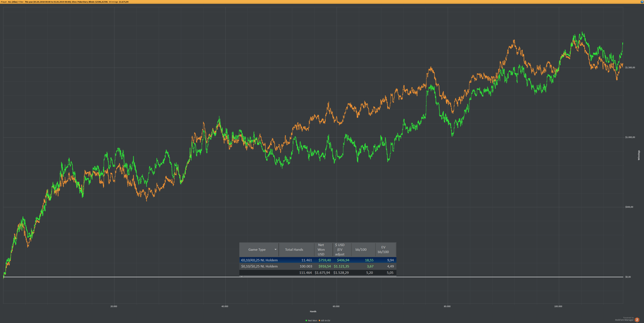Click the This year date filter text
This screenshot has width=644, height=323.
(x=48, y=2)
